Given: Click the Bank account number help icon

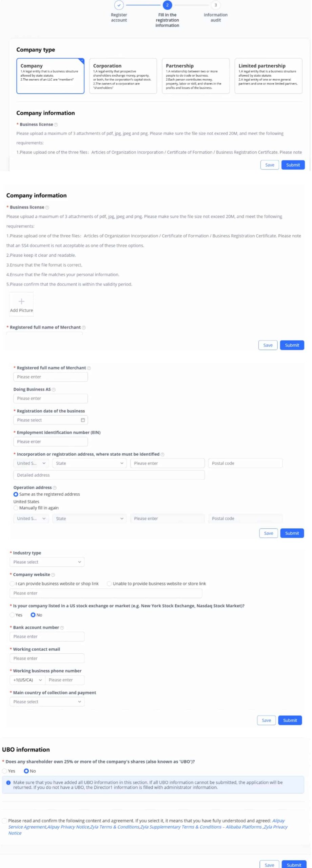Looking at the screenshot, I should [62, 628].
